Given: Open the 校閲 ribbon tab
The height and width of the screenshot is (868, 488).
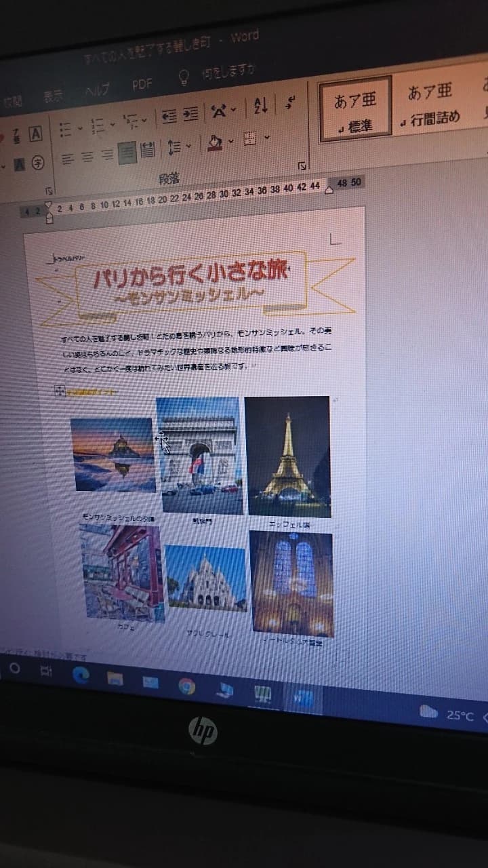Looking at the screenshot, I should click(12, 102).
